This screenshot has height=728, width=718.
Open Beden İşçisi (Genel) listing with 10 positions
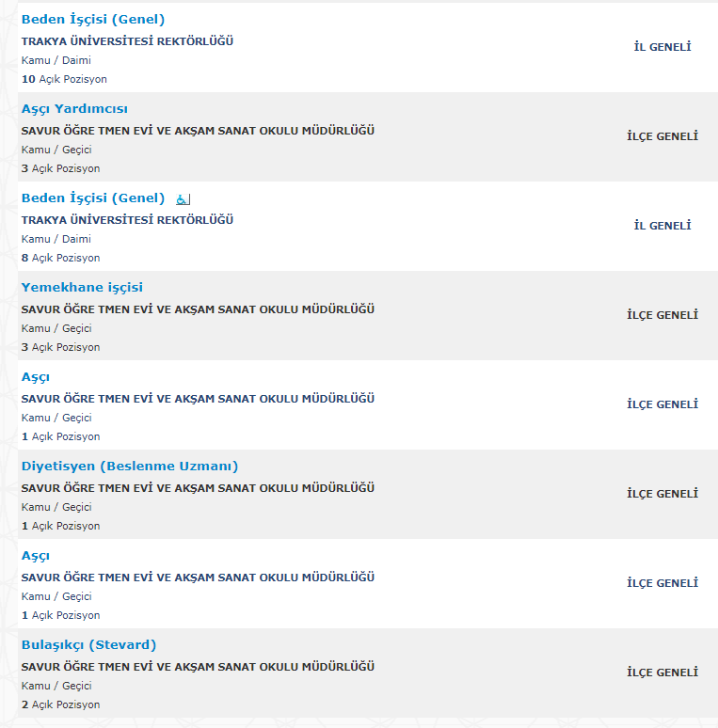[x=93, y=20]
